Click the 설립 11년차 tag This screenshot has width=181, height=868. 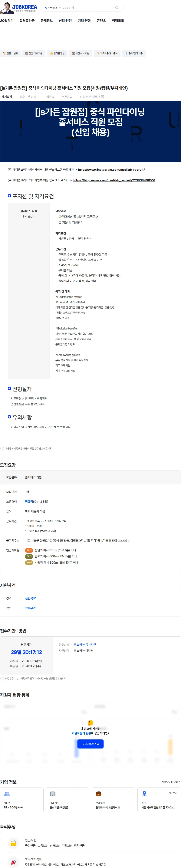pos(10,54)
